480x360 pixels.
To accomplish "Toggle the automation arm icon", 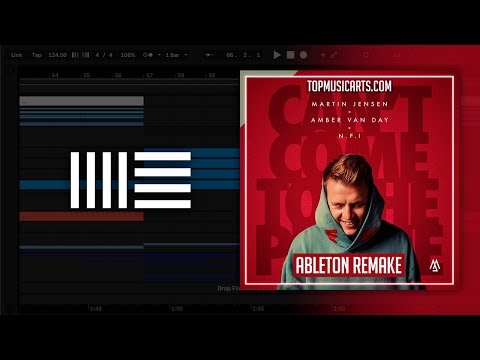I will tap(334, 55).
